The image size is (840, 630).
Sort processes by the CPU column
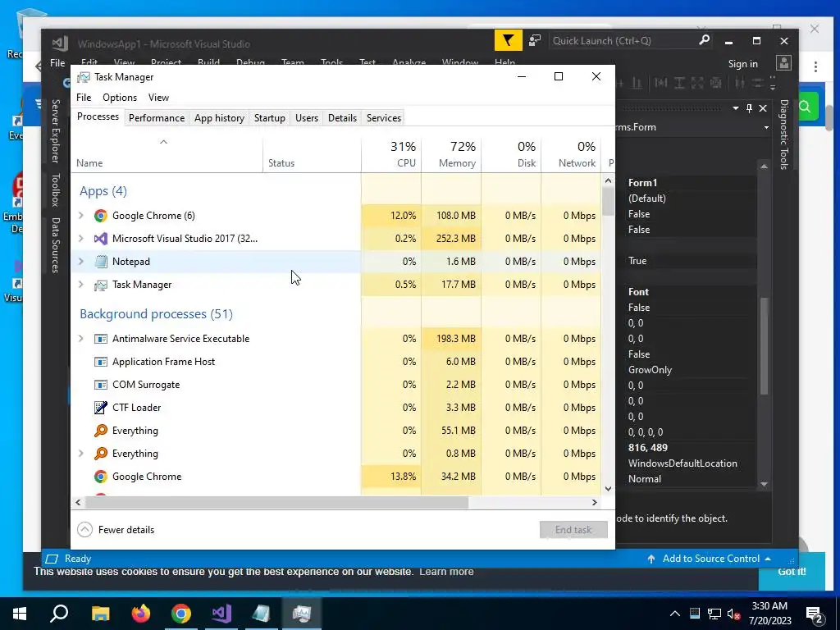click(391, 155)
